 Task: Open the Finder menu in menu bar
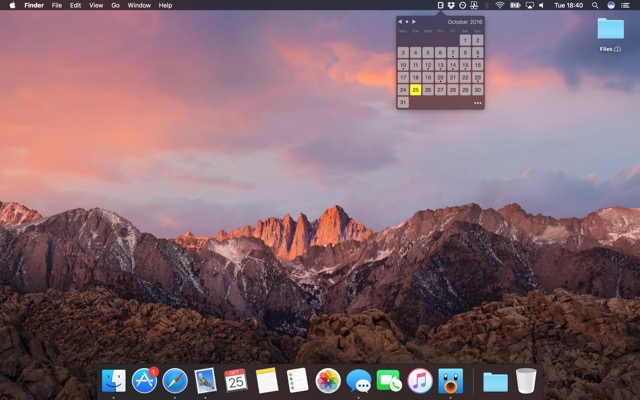pyautogui.click(x=34, y=5)
